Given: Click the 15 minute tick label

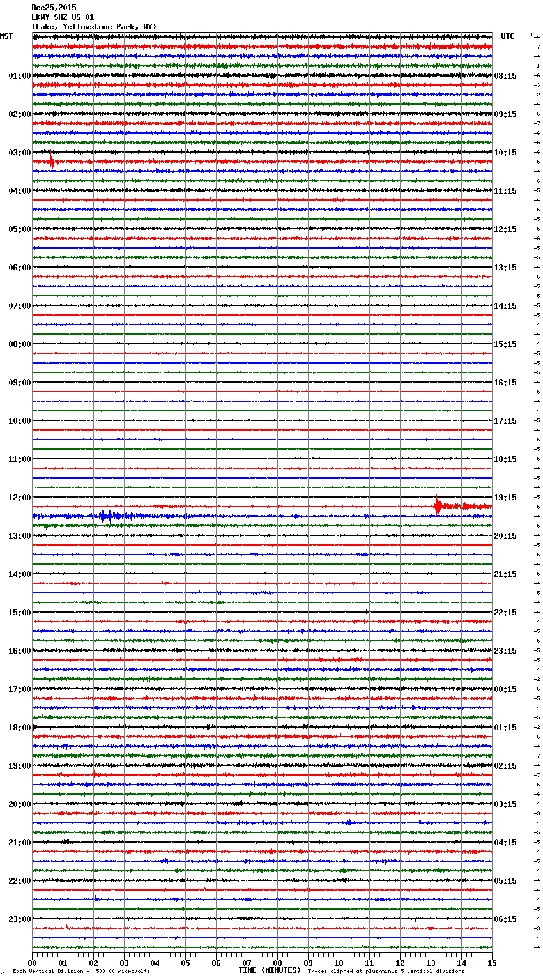Looking at the screenshot, I should (492, 963).
